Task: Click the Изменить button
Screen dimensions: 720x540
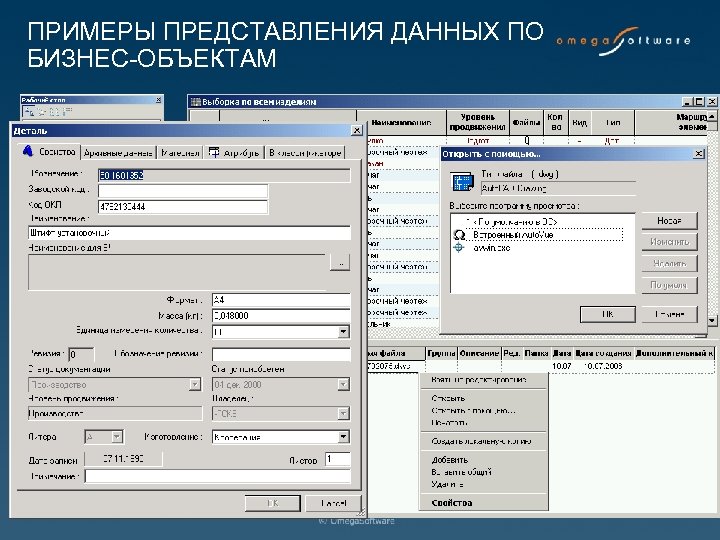Action: point(669,242)
